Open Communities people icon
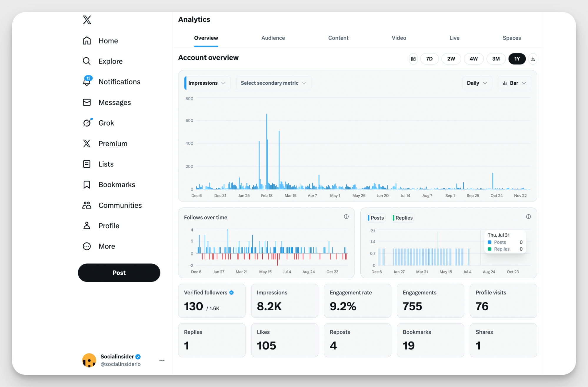588x387 pixels. pos(87,205)
